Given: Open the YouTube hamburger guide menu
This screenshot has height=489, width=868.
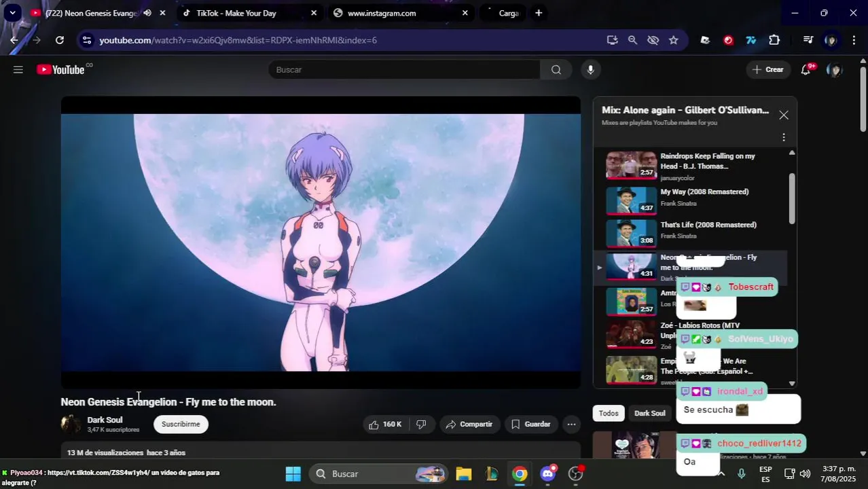Looking at the screenshot, I should (18, 69).
